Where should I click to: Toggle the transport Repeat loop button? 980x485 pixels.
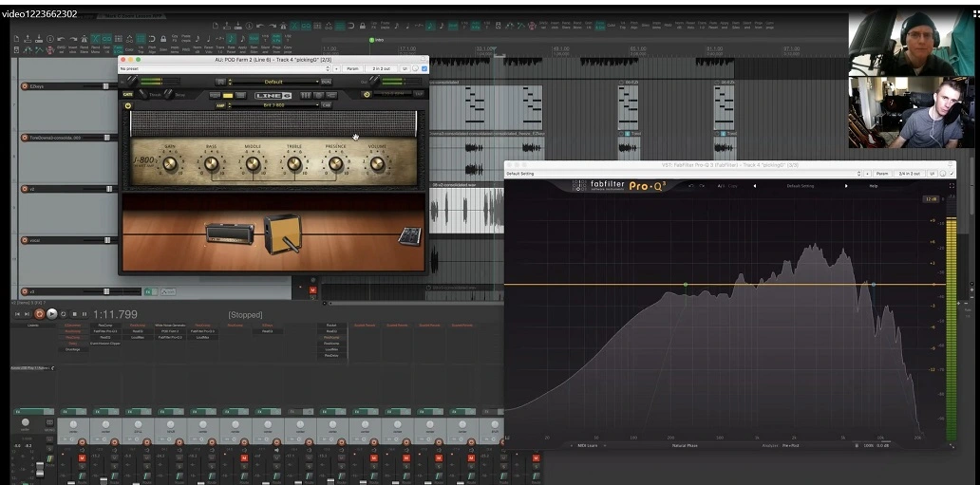click(x=63, y=314)
